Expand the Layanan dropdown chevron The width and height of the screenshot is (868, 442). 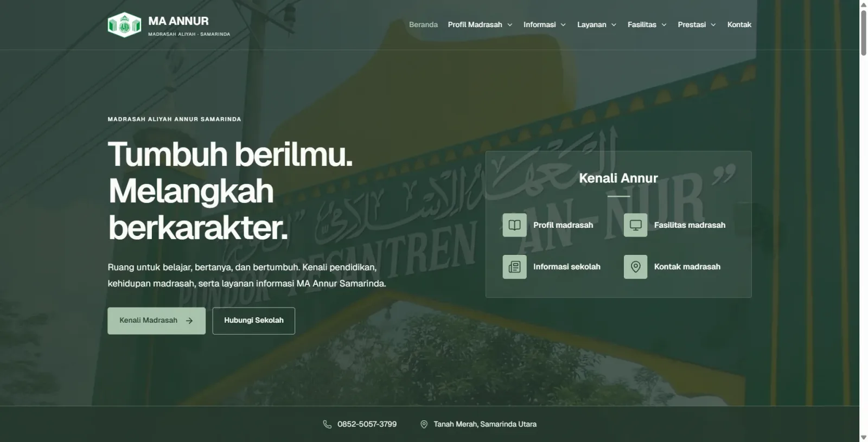[614, 25]
